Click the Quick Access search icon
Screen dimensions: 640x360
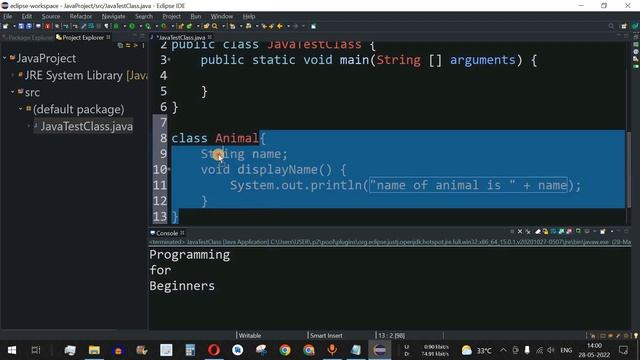coord(611,26)
